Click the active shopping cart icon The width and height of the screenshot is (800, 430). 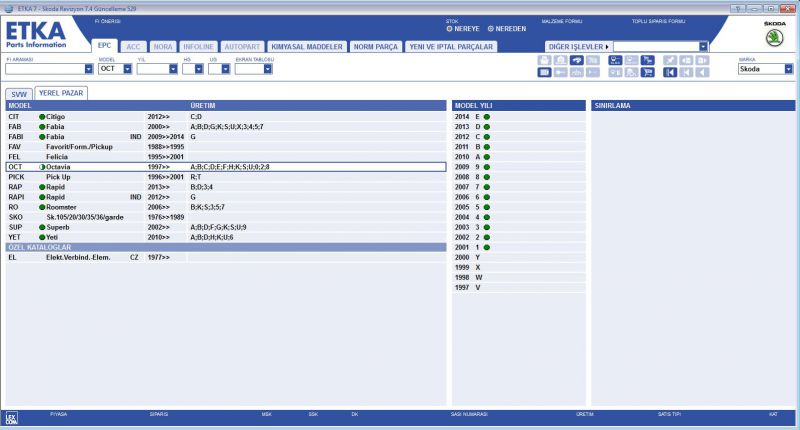(647, 72)
